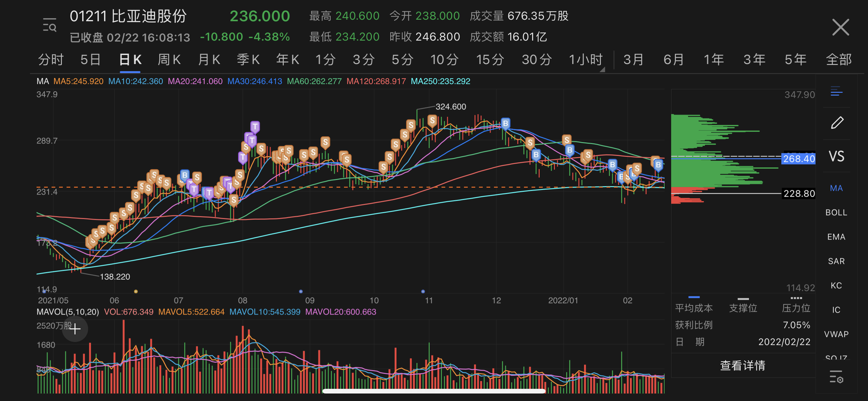Click the 查看详情 button
The width and height of the screenshot is (868, 401).
742,365
